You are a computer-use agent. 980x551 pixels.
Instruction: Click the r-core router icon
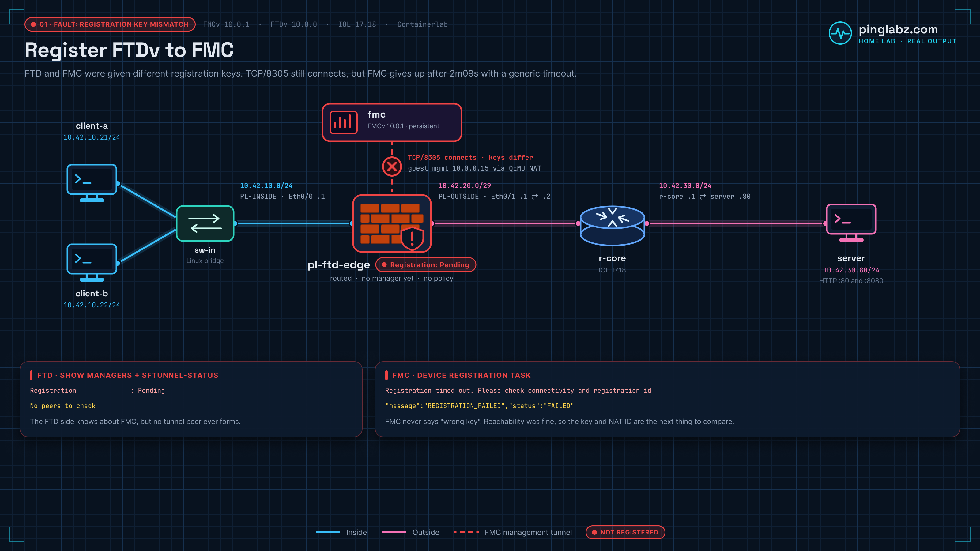(x=612, y=226)
